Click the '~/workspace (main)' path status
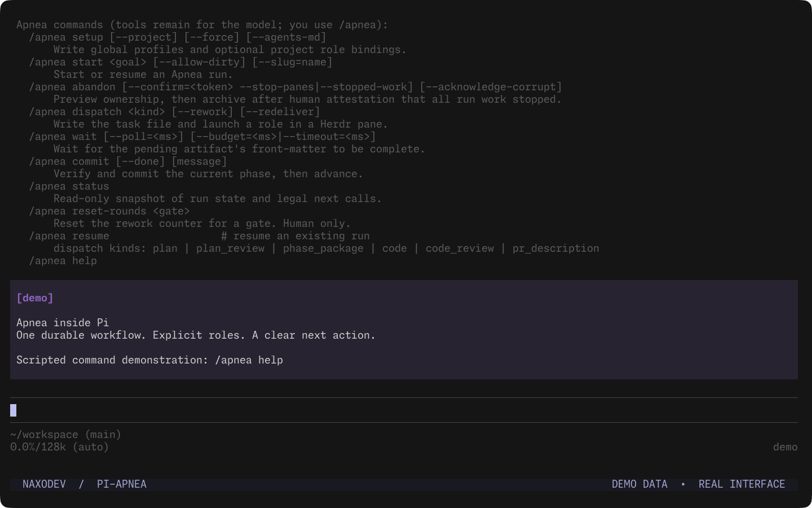Screen dimensions: 812x508 pos(66,435)
